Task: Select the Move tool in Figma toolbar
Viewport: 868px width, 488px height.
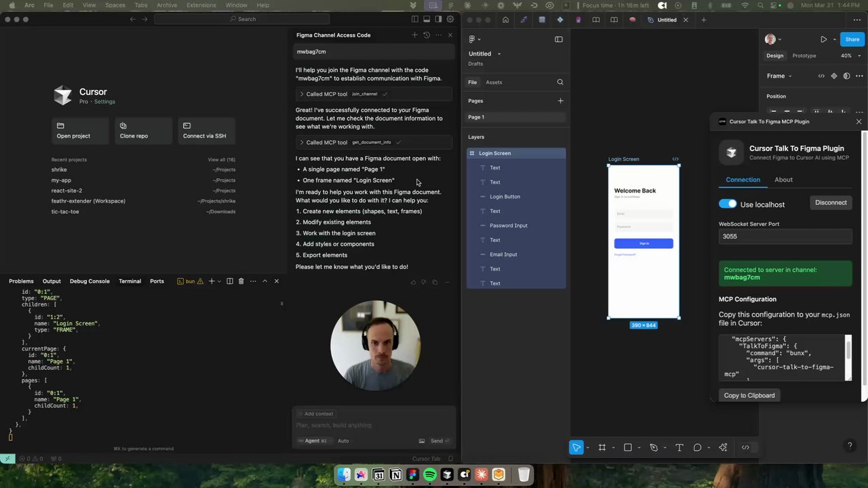Action: 576,447
